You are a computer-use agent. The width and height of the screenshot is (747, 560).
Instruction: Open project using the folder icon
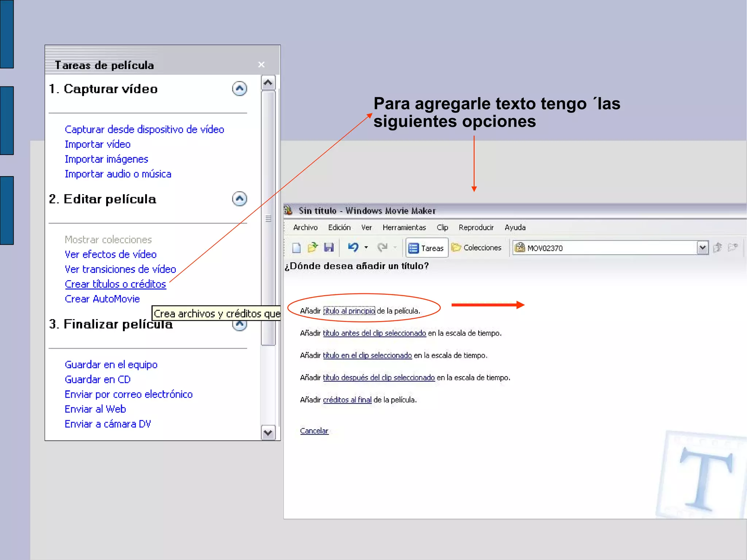click(x=313, y=248)
